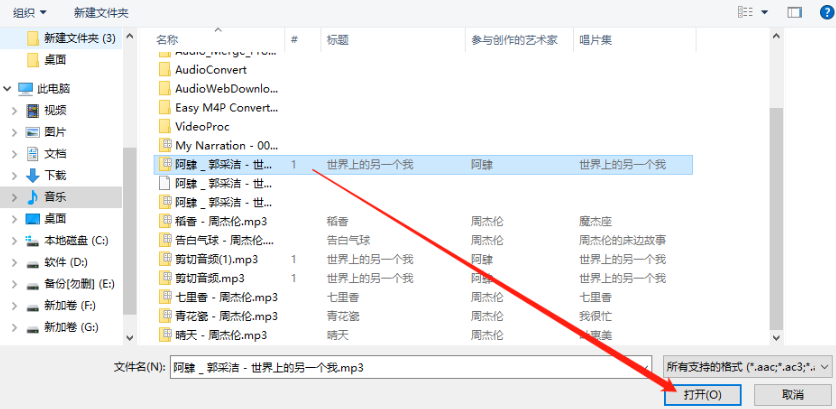The image size is (836, 409).
Task: Click sidebar scroll down arrow
Action: (x=130, y=338)
